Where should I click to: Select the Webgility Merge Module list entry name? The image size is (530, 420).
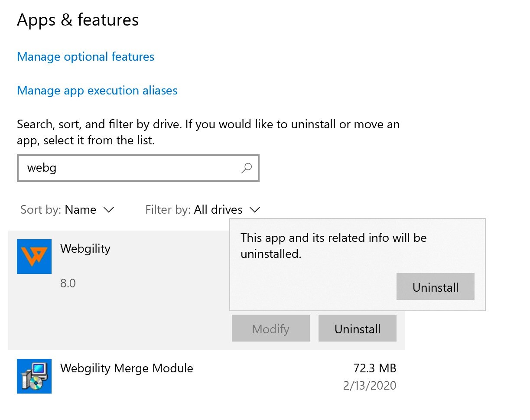pyautogui.click(x=127, y=368)
